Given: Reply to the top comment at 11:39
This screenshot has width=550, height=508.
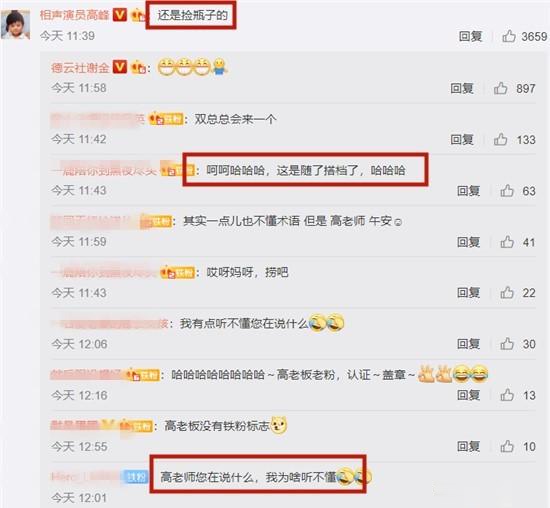Looking at the screenshot, I should tap(470, 36).
